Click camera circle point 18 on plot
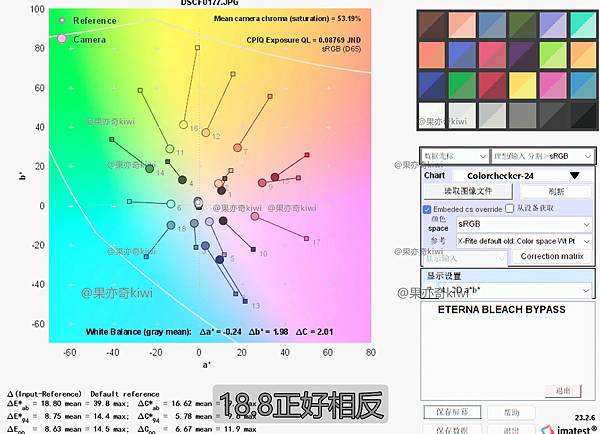Image resolution: width=600 pixels, height=434 pixels. [171, 225]
